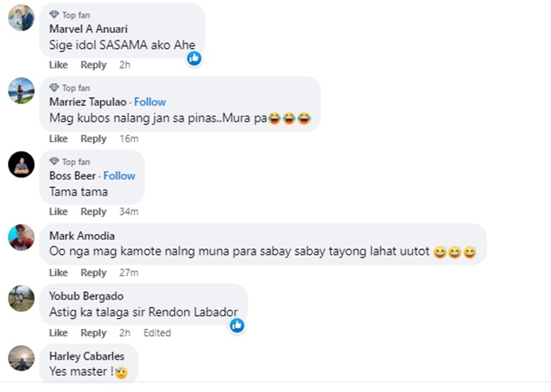Reply to Marriez Tapulao's comment
551x392 pixels.
point(93,139)
